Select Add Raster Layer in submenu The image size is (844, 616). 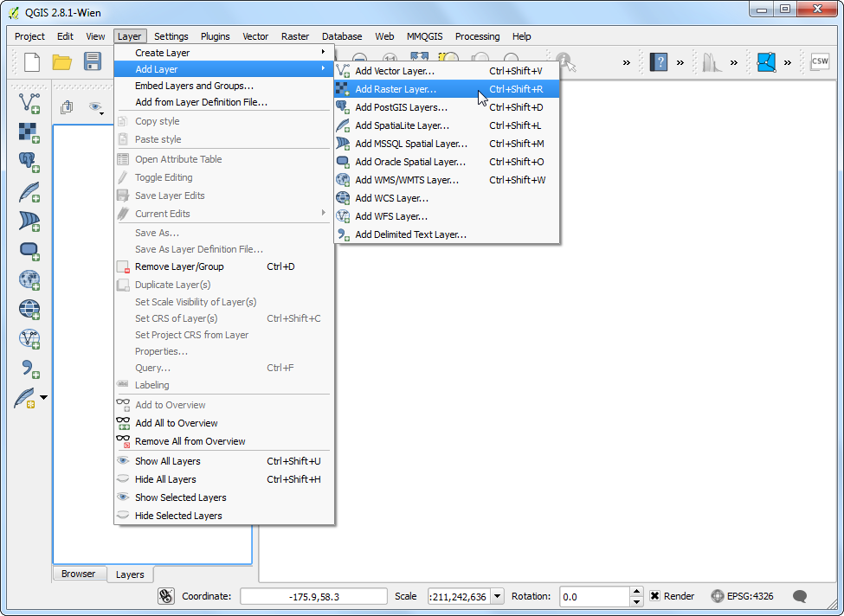447,89
